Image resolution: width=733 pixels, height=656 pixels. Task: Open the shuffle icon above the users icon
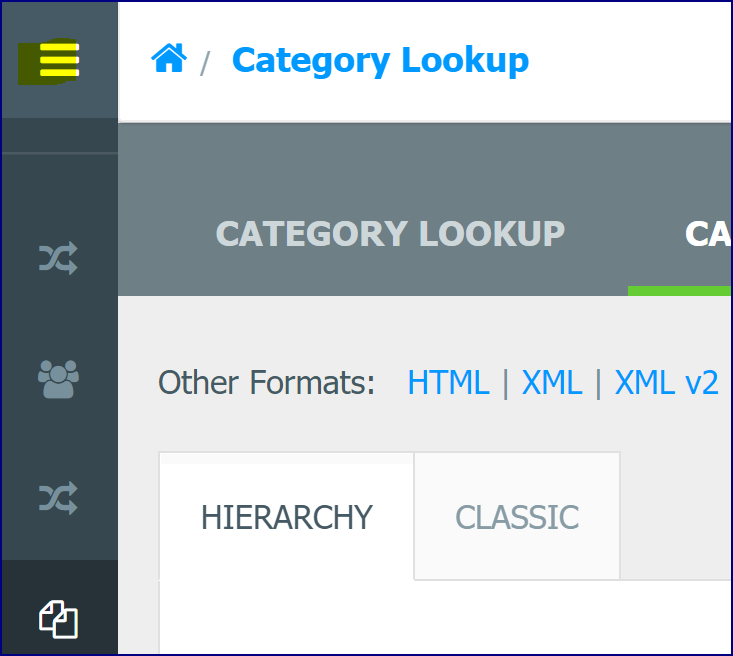[x=58, y=258]
